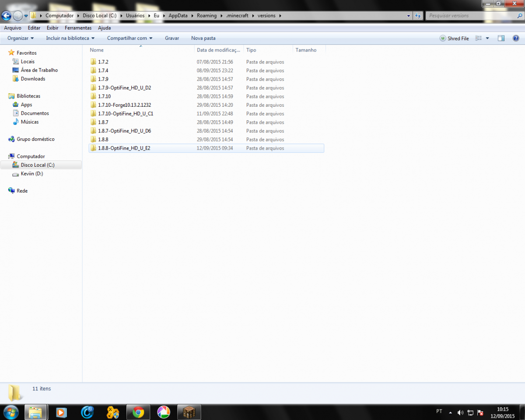Select folder 1.8.8-OptiFine_HD_U_E2

tap(206, 148)
